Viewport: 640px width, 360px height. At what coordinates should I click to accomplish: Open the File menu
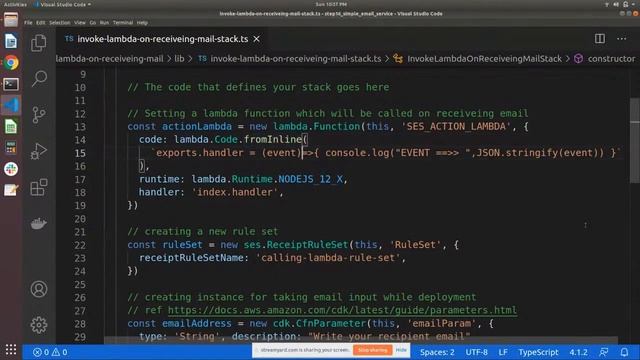click(x=28, y=23)
